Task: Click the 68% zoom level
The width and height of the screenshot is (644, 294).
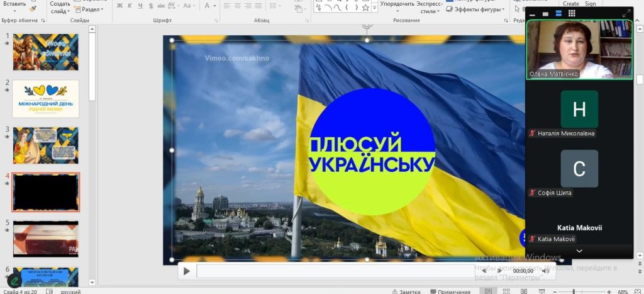Action: click(x=623, y=291)
